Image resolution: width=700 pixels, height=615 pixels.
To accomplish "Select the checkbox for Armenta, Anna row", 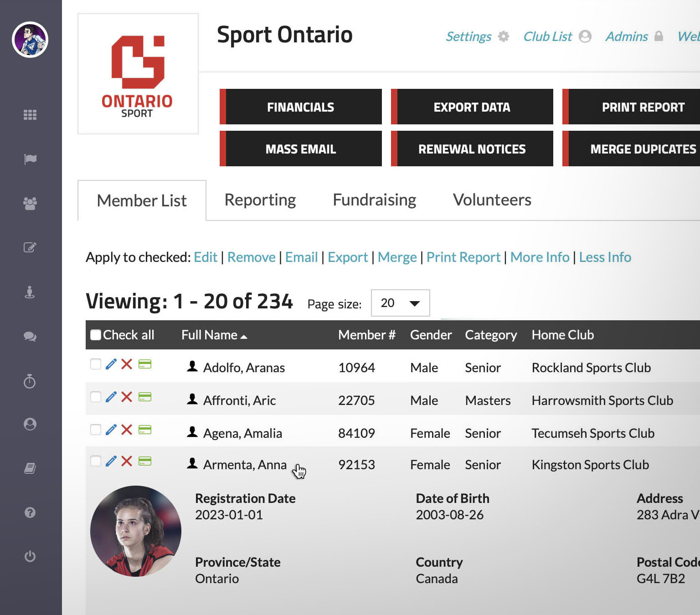I will [x=96, y=461].
